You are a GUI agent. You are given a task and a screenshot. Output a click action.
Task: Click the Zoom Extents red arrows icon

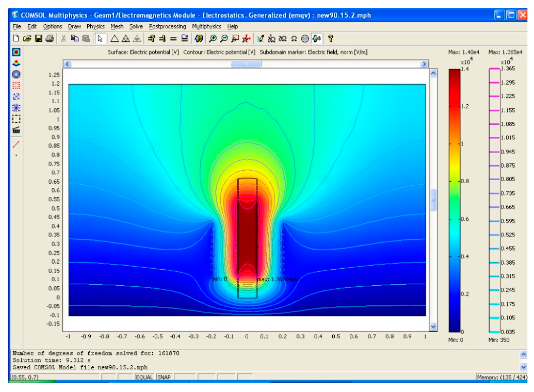[x=246, y=38]
